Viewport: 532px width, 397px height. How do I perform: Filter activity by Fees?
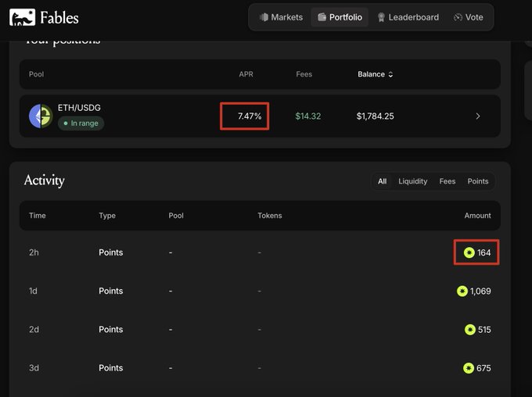448,181
